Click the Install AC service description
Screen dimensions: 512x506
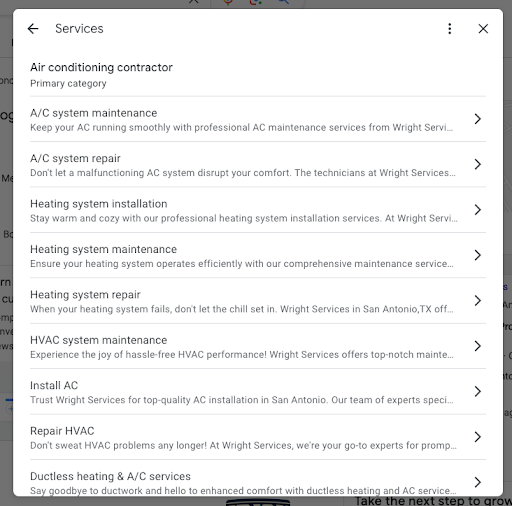click(242, 400)
